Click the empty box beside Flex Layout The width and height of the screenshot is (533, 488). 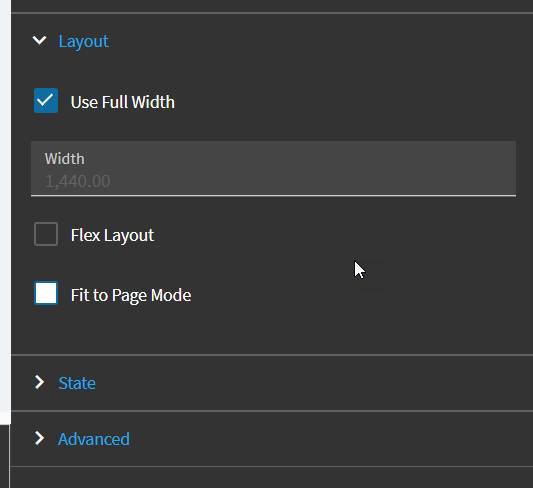click(46, 234)
